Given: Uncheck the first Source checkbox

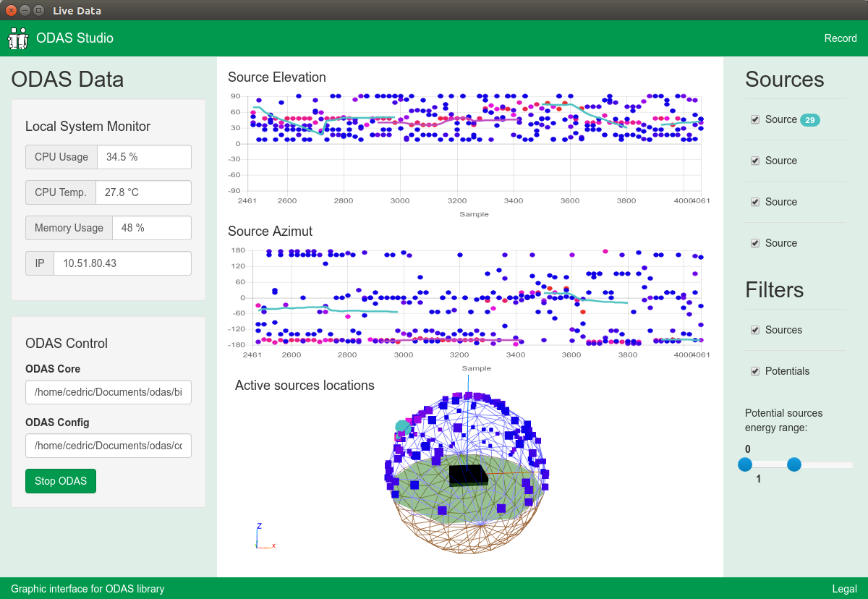Looking at the screenshot, I should 755,119.
